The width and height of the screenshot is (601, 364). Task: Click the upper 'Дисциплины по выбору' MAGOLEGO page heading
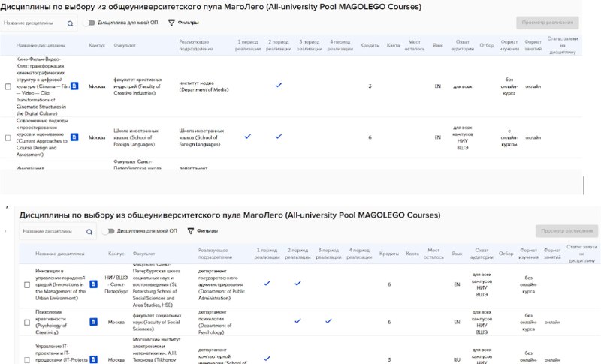[210, 7]
